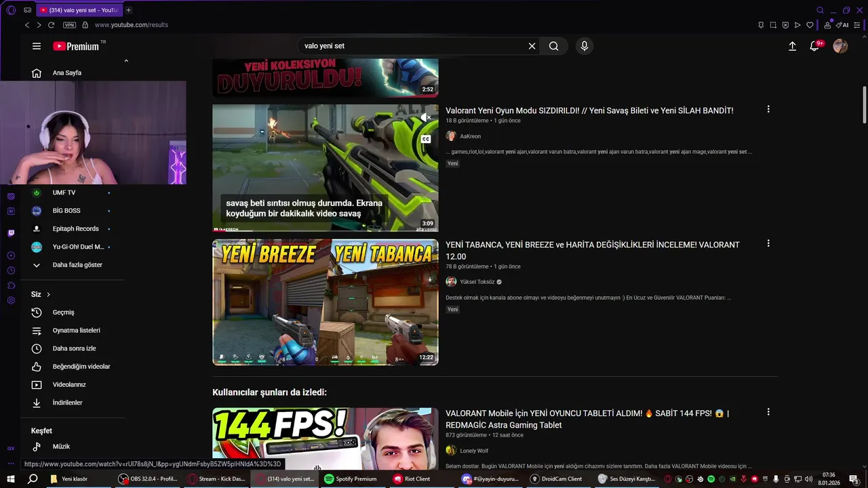868x488 pixels.
Task: Play the 144 FPS tablet video thumbnail
Action: point(325,439)
